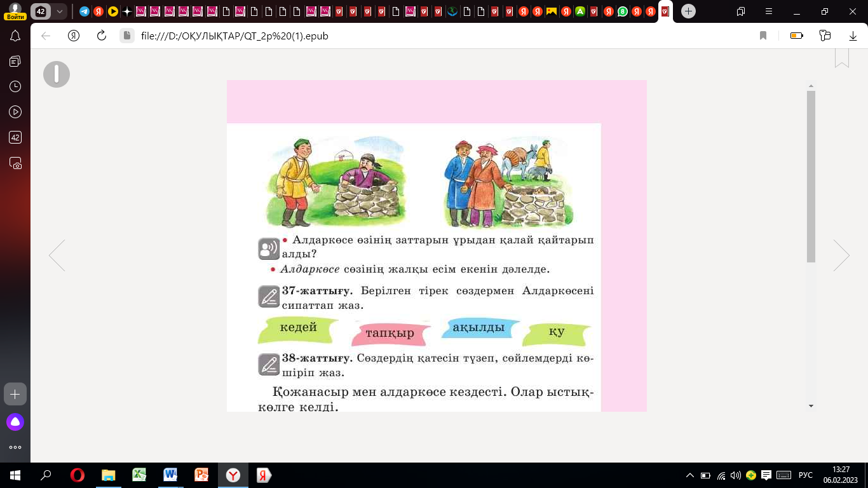
Task: Click the speaking-person audio icon in book
Action: 269,248
